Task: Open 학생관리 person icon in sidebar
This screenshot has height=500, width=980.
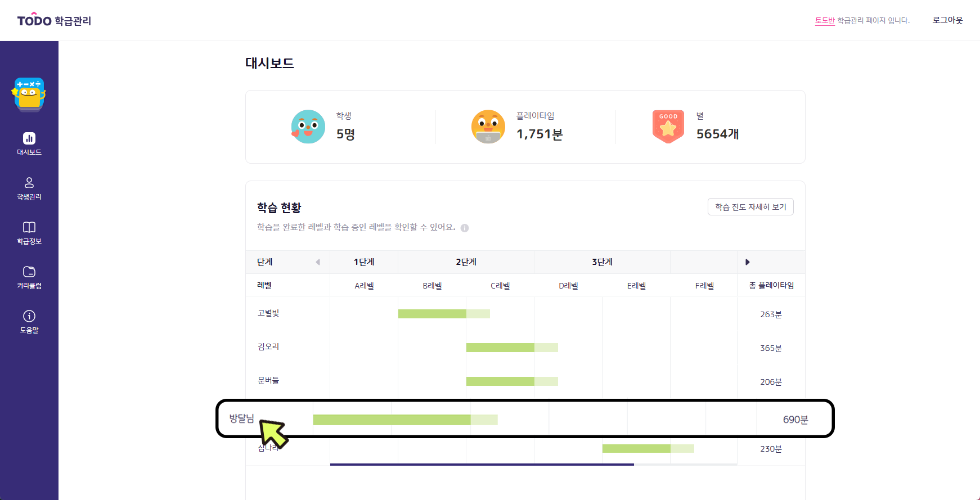Action: coord(29,183)
